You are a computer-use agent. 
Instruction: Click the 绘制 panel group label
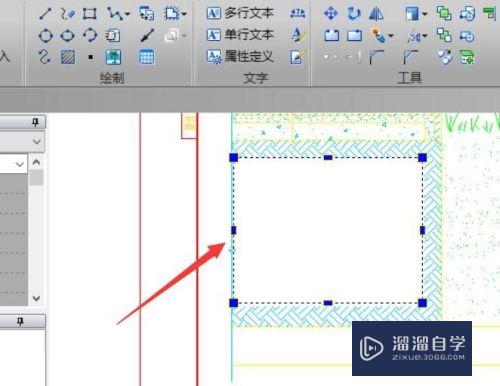tap(112, 78)
